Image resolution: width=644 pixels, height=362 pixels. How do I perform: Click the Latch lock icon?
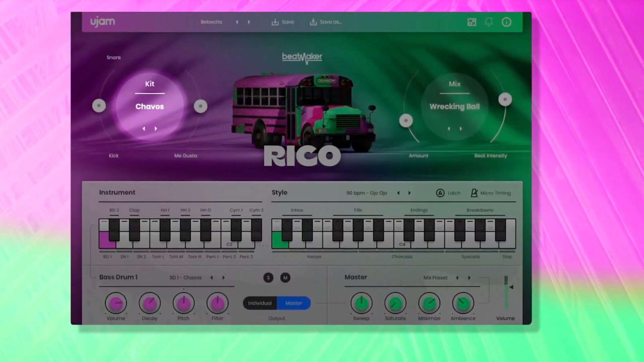point(440,193)
